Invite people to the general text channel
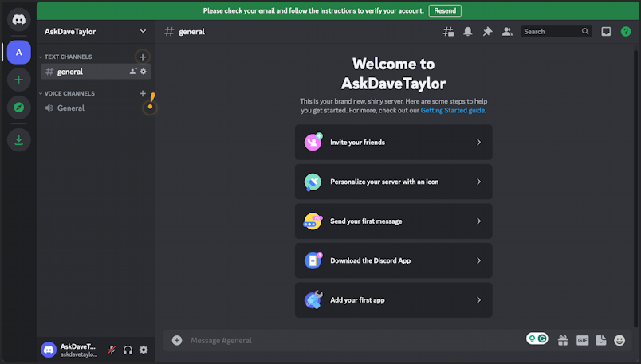This screenshot has height=364, width=641. (133, 72)
